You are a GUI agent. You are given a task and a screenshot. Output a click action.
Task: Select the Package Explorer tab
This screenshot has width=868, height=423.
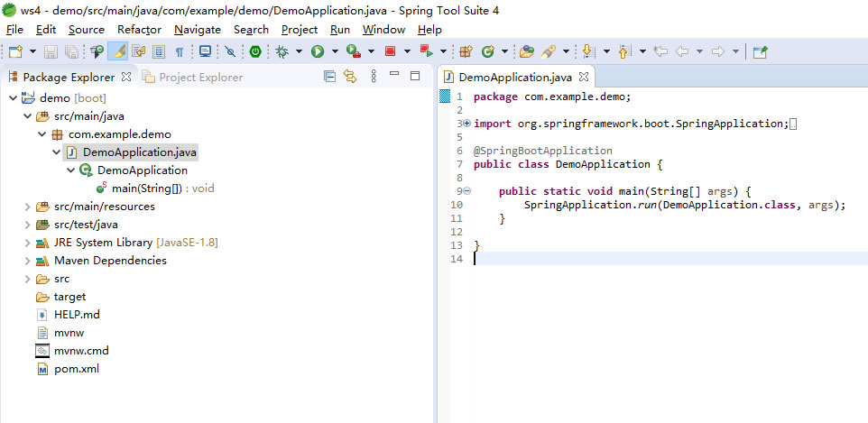pos(69,77)
